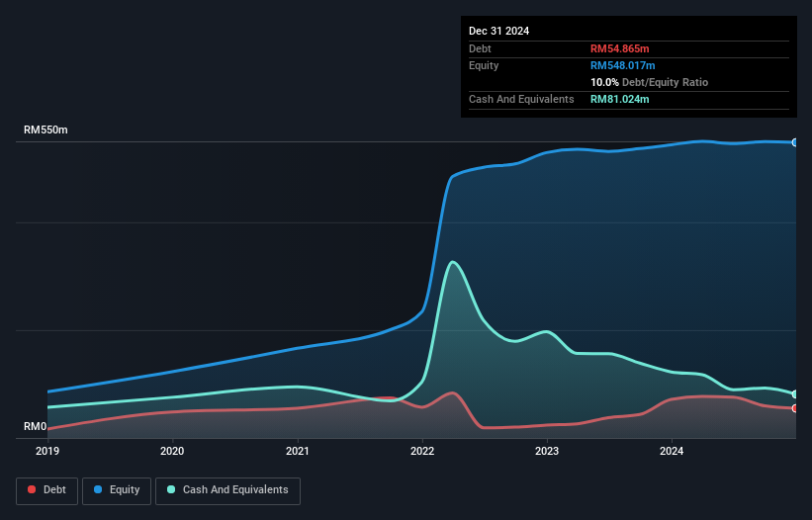The width and height of the screenshot is (812, 520).
Task: Click the teal Cash And Equivalents legend dot
Action: [x=171, y=489]
